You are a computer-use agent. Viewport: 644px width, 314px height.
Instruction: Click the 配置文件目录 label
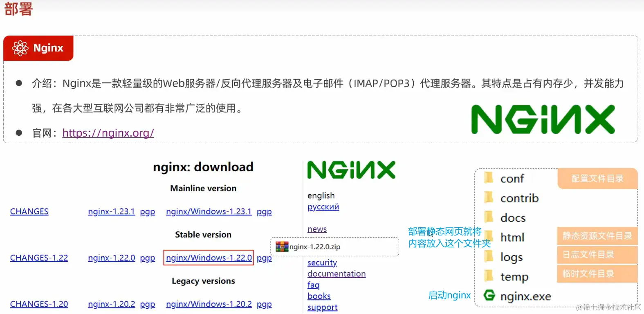597,178
